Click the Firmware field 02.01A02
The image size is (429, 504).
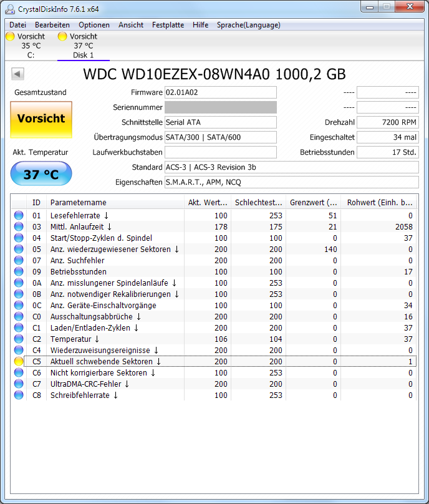[x=221, y=92]
